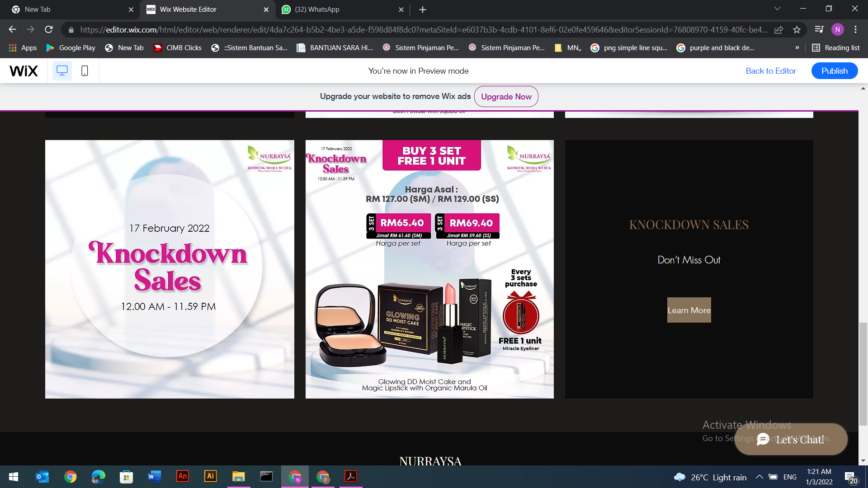Reload the current page
Screen dimensions: 868x488
(49, 29)
